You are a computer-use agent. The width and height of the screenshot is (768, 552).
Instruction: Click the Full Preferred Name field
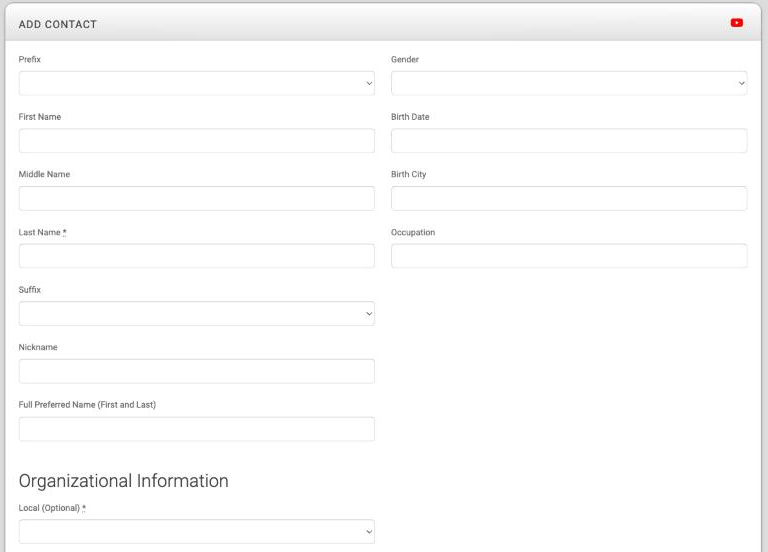click(x=196, y=429)
